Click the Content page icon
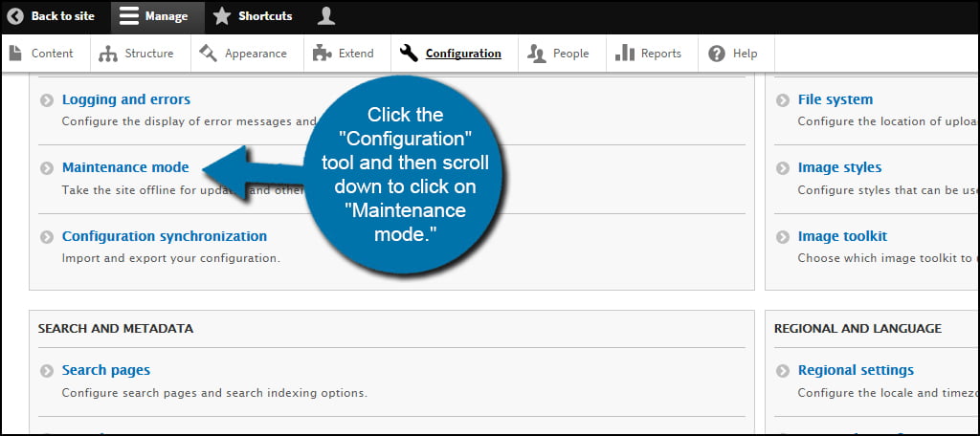Screen dimensions: 980x436 15,54
